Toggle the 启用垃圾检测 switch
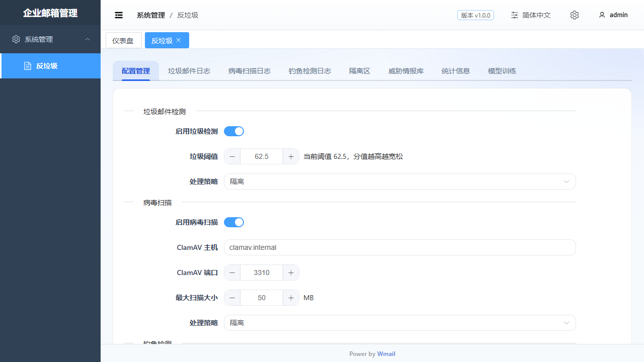 pyautogui.click(x=234, y=131)
